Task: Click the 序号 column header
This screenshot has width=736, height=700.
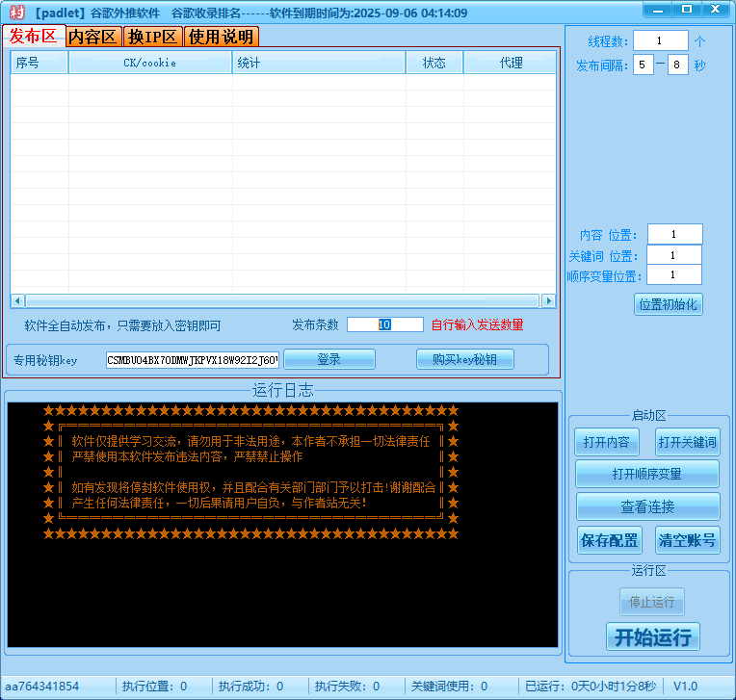Action: coord(39,63)
